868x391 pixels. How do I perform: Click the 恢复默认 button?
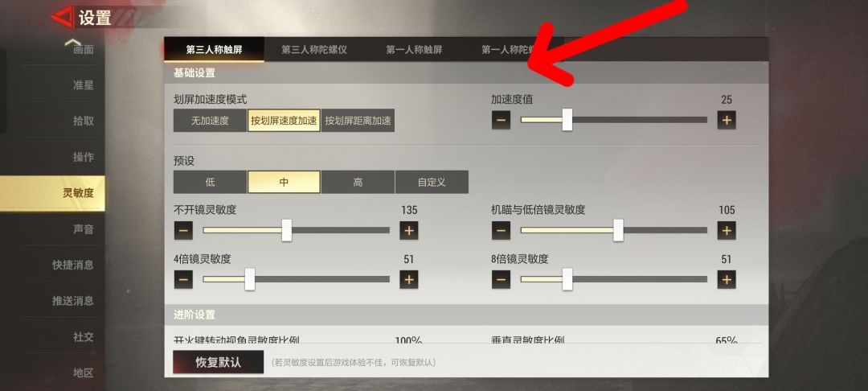click(218, 363)
